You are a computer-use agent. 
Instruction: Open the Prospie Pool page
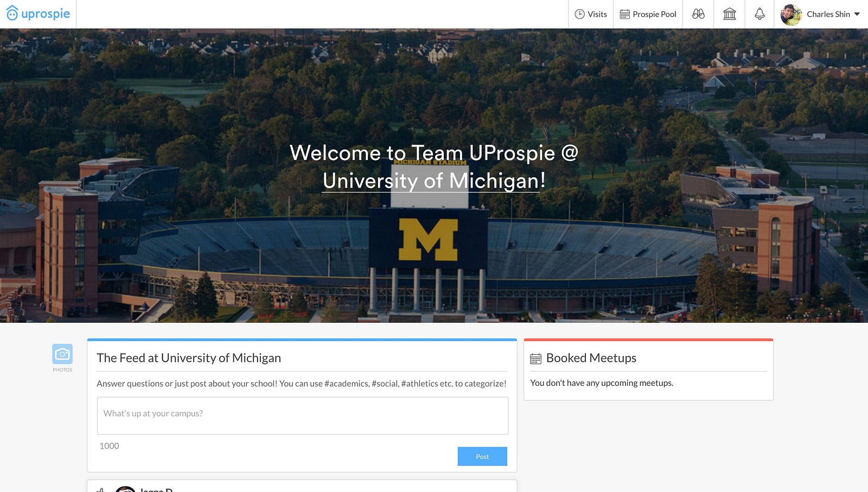(648, 14)
